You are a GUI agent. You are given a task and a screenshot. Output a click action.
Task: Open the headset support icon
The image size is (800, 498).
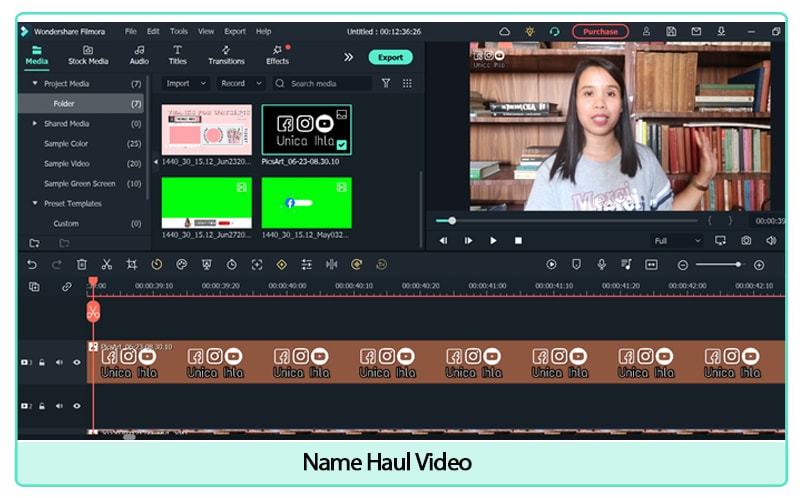coord(555,32)
